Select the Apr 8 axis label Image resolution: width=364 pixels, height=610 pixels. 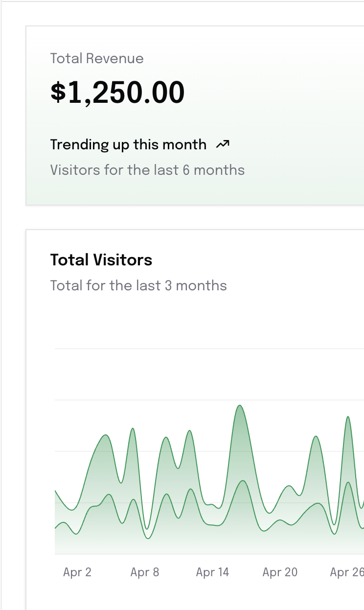[x=145, y=572]
